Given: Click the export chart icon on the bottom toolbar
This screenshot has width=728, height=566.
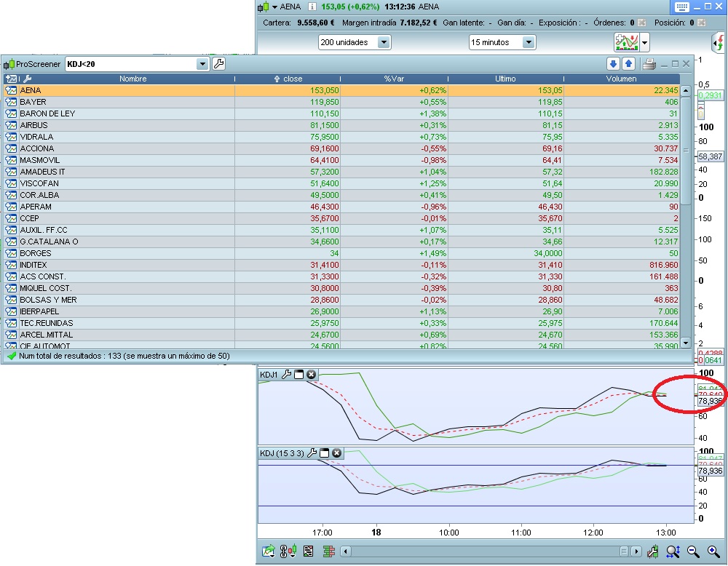Looking at the screenshot, I should (269, 551).
